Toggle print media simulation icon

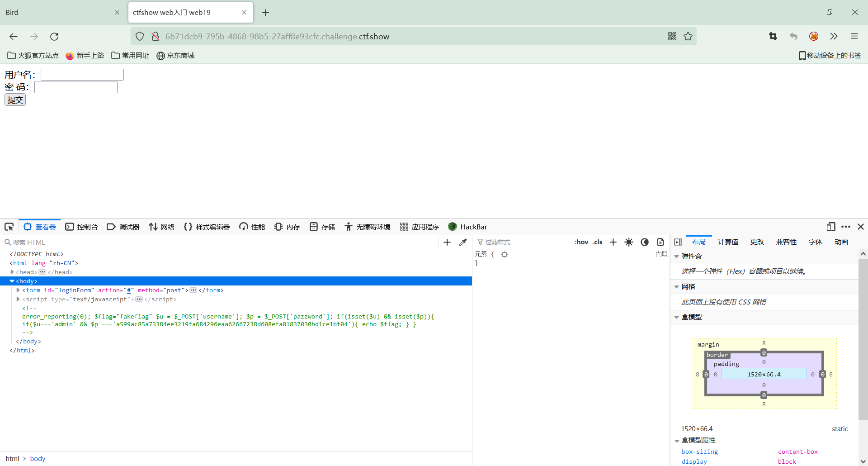[660, 242]
